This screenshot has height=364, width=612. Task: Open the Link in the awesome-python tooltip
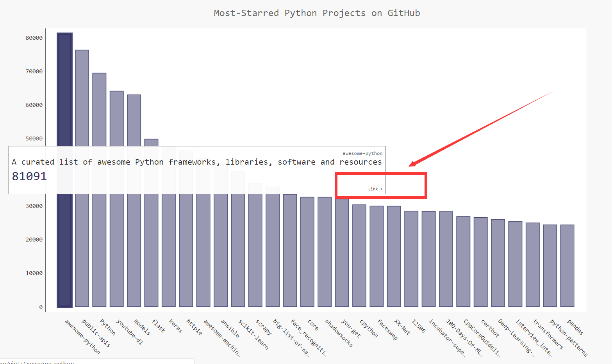tap(375, 189)
